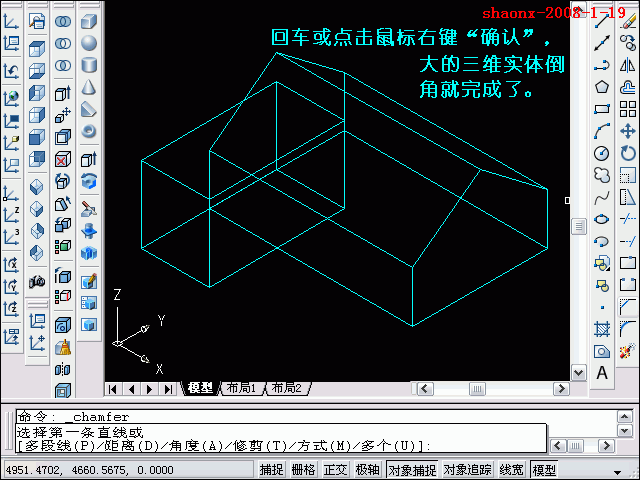Click the vertical scrollbar thumb of drawing area
Image resolution: width=640 pixels, height=480 pixels.
coord(579,226)
